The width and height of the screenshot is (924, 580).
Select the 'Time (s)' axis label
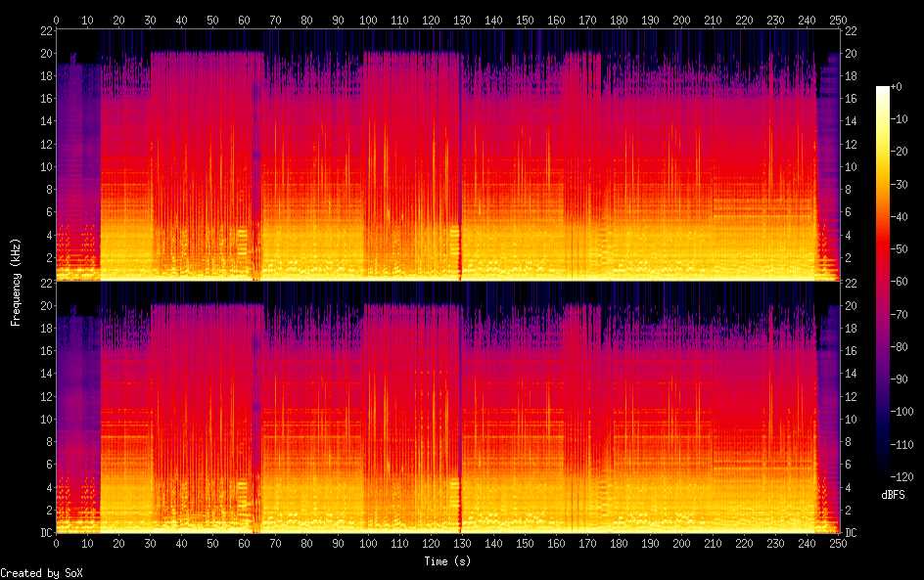tap(447, 561)
